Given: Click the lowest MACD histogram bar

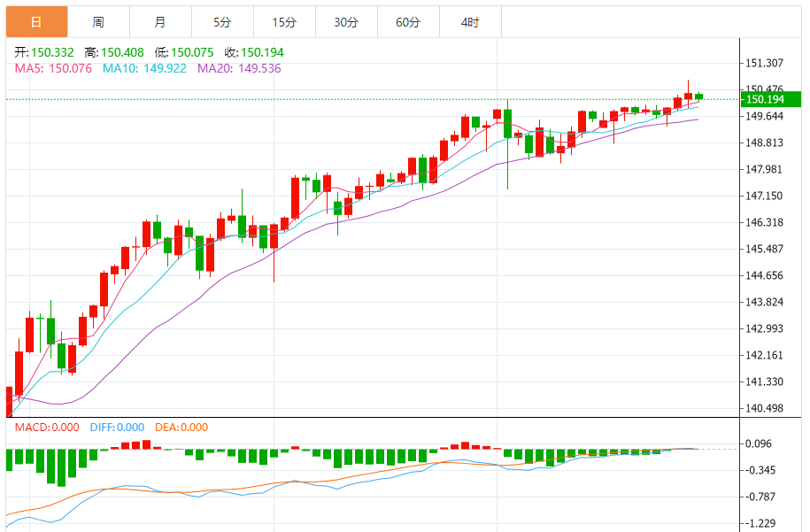Looking at the screenshot, I should tap(61, 468).
